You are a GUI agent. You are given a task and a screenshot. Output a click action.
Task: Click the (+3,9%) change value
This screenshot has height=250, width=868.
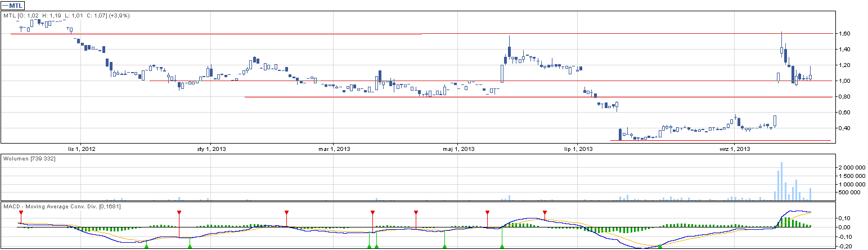point(119,16)
